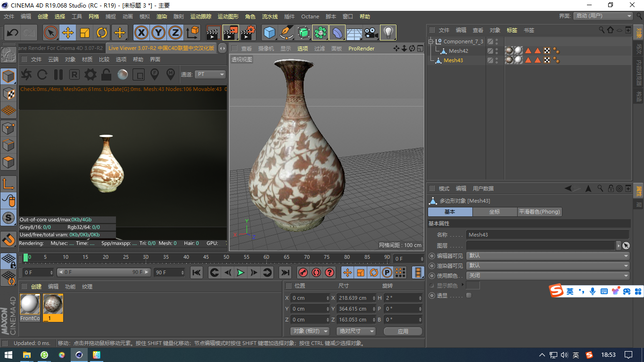Click Octane pick focus icon
This screenshot has height=362, width=644.
[x=154, y=74]
